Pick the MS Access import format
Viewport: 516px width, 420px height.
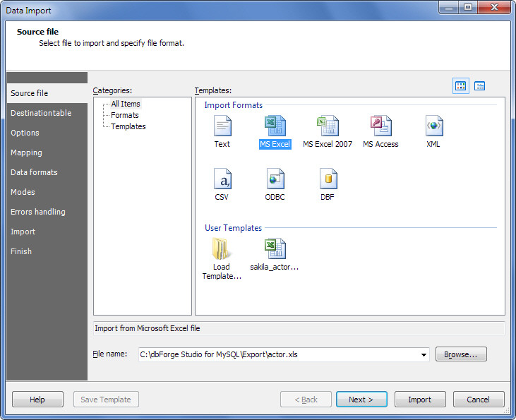point(380,126)
